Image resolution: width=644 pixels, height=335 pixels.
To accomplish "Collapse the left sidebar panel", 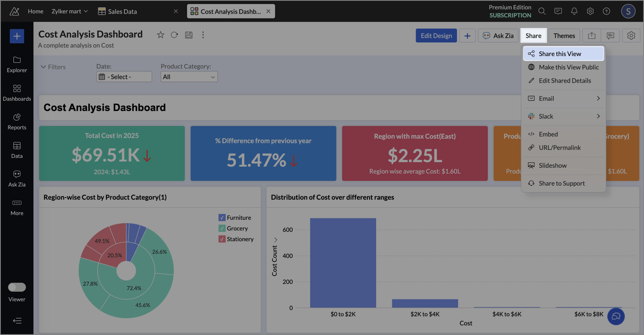I will pos(17,321).
